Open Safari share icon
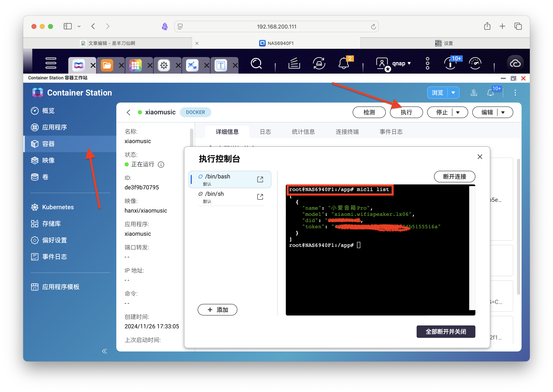This screenshot has height=392, width=553. (x=487, y=26)
